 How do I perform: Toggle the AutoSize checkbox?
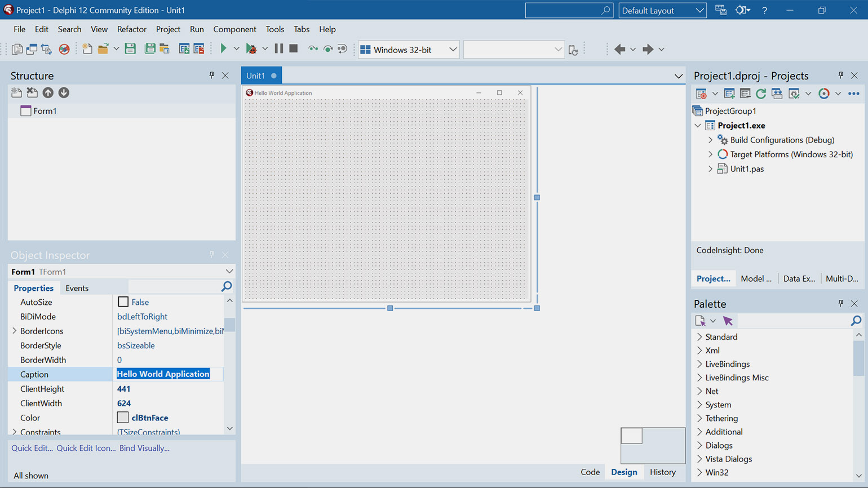[123, 302]
